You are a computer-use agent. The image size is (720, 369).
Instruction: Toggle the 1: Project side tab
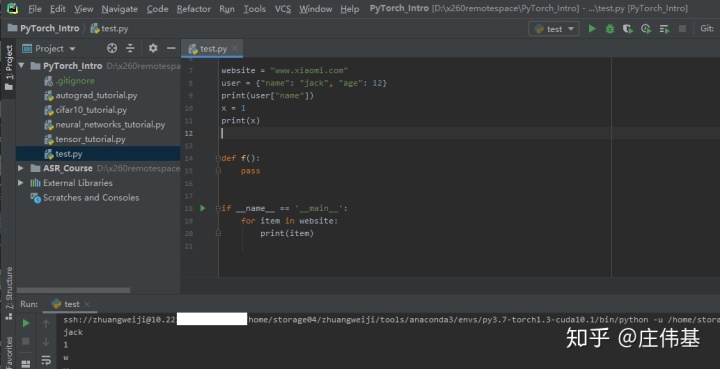click(x=9, y=67)
